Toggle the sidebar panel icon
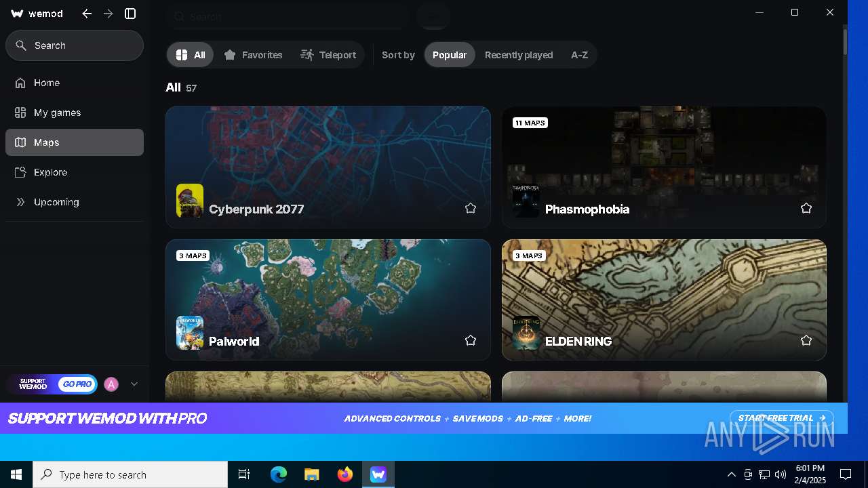 coord(131,14)
